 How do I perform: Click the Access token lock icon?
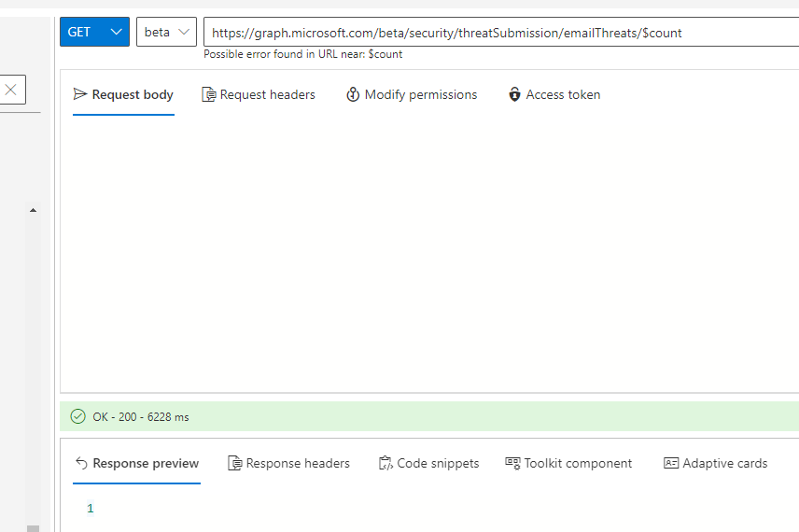514,94
